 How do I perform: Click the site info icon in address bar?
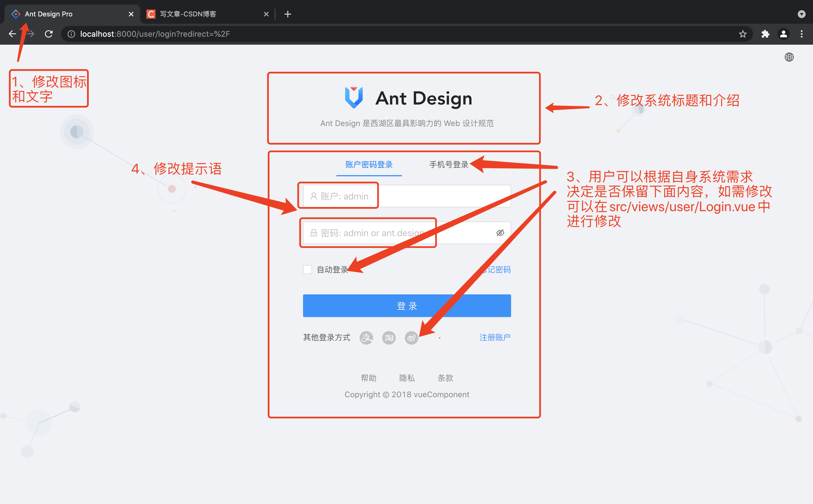tap(71, 34)
